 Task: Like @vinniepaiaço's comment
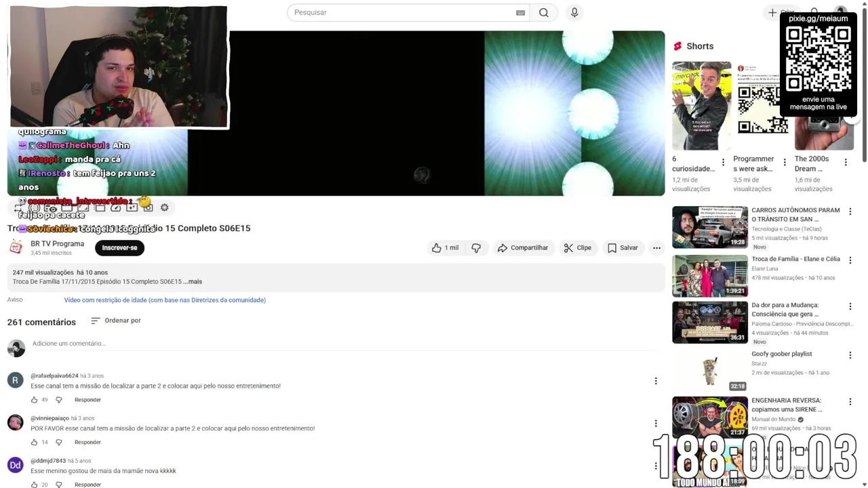point(34,443)
